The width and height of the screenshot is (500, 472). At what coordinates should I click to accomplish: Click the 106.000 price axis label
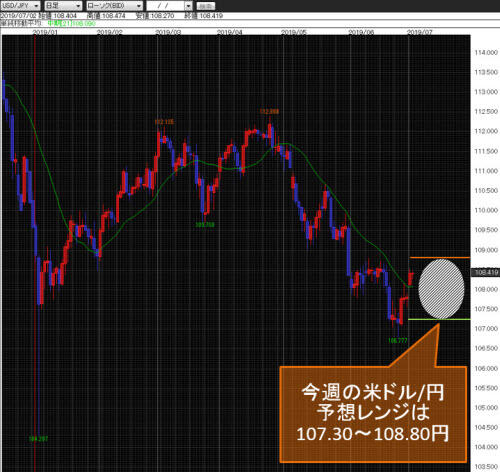pyautogui.click(x=486, y=368)
